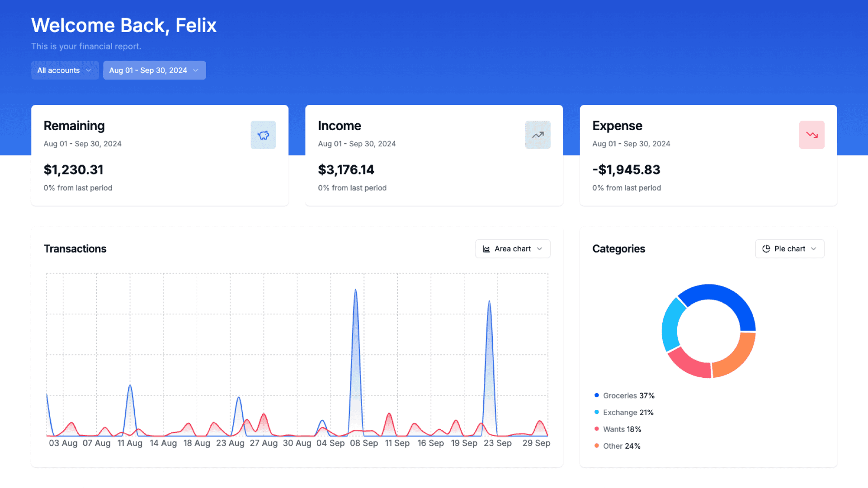Expand the Pie chart type dropdown
Screen dimensions: 868x488
click(789, 249)
